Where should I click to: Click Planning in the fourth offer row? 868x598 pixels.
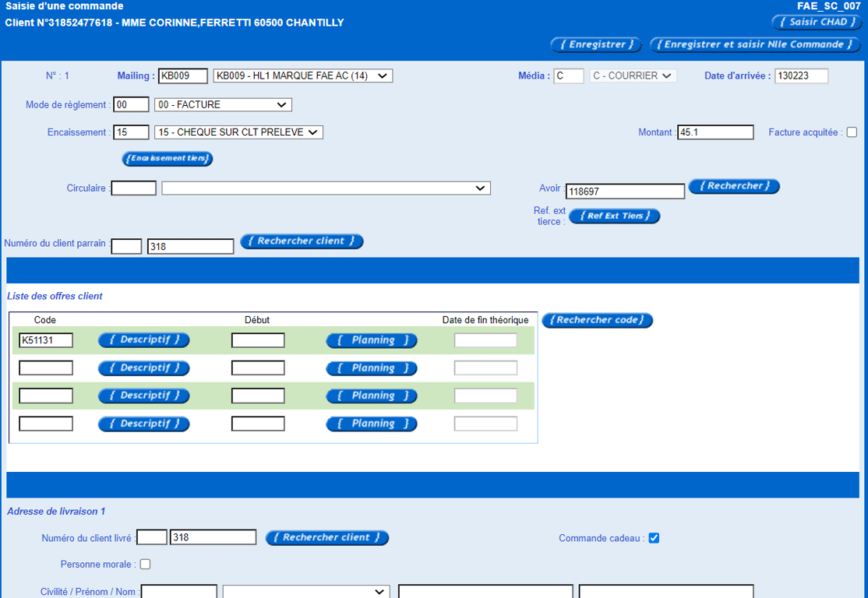click(x=372, y=424)
